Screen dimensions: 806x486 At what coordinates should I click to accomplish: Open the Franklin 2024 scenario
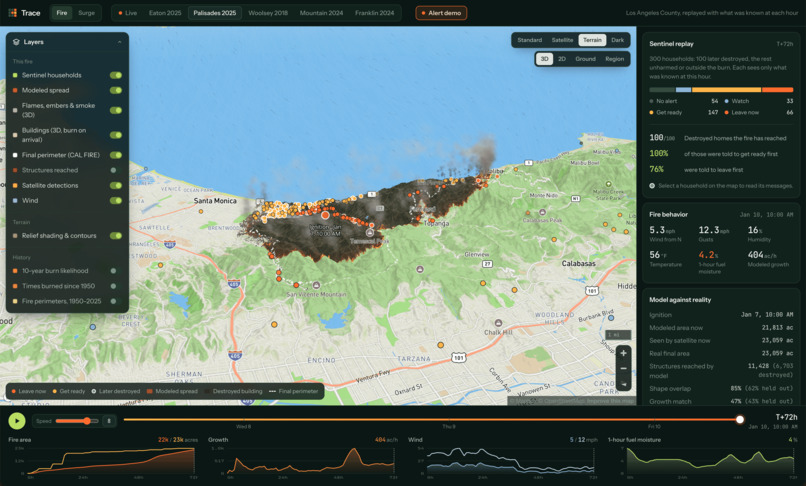point(375,13)
